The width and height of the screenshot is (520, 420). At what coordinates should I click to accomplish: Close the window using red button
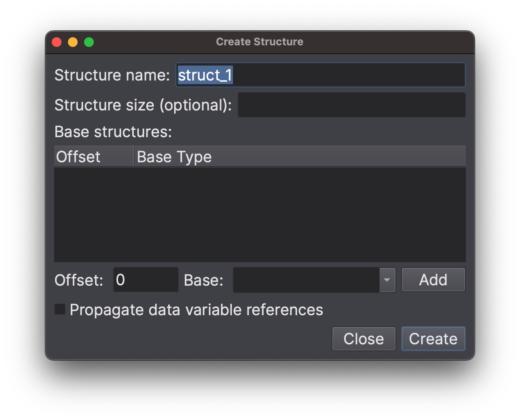(x=57, y=42)
